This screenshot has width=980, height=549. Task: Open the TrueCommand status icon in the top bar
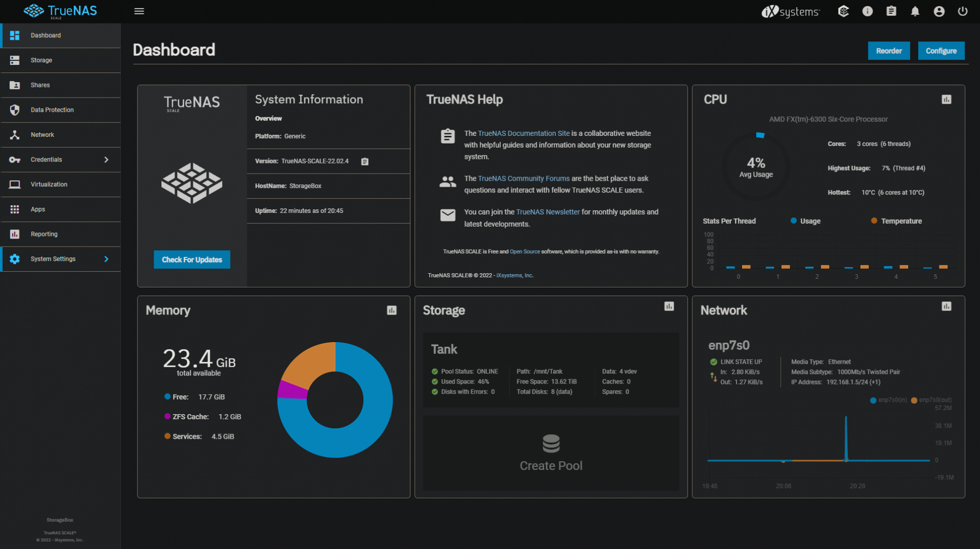point(844,11)
